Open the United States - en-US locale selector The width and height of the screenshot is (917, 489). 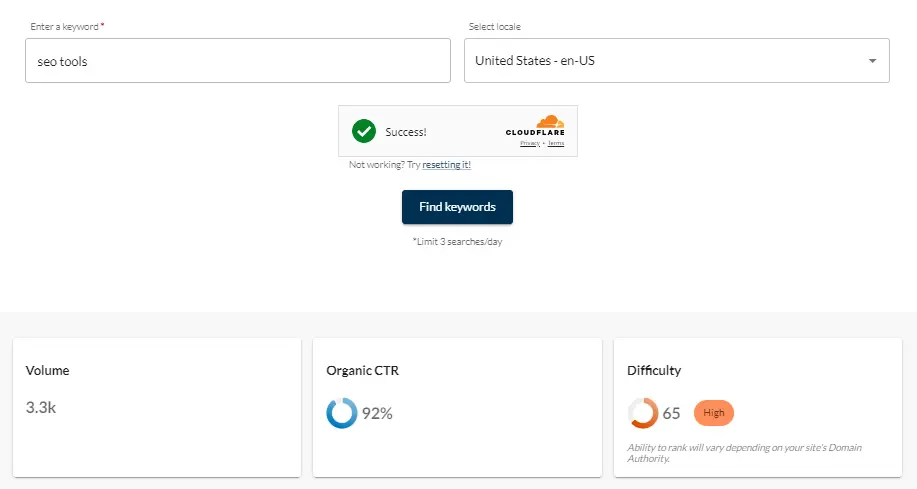click(x=660, y=61)
